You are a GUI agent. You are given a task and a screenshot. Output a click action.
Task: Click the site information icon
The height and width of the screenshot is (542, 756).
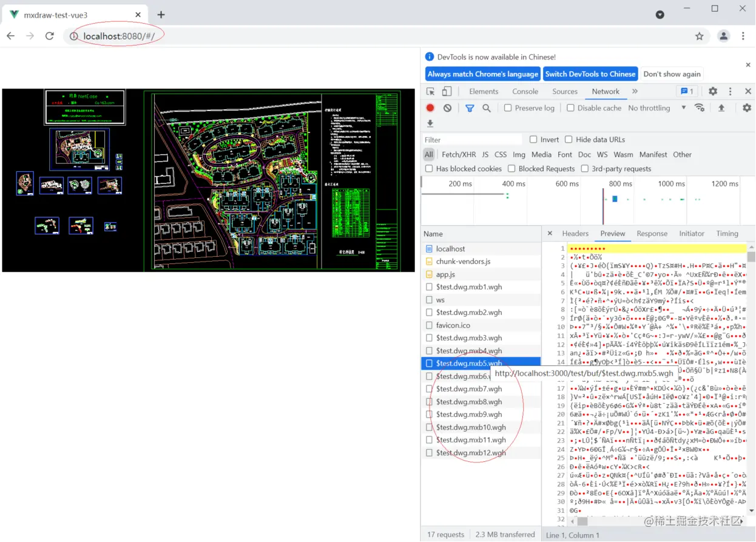pyautogui.click(x=74, y=36)
